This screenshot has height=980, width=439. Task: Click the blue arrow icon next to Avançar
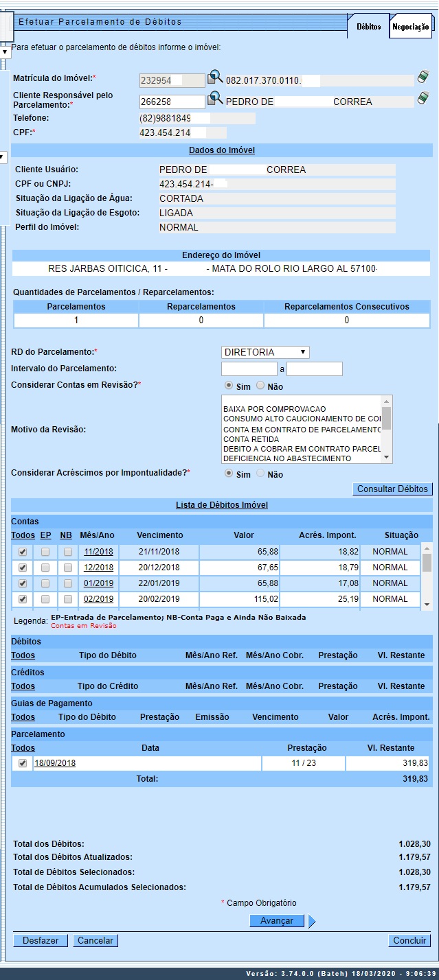(x=312, y=921)
